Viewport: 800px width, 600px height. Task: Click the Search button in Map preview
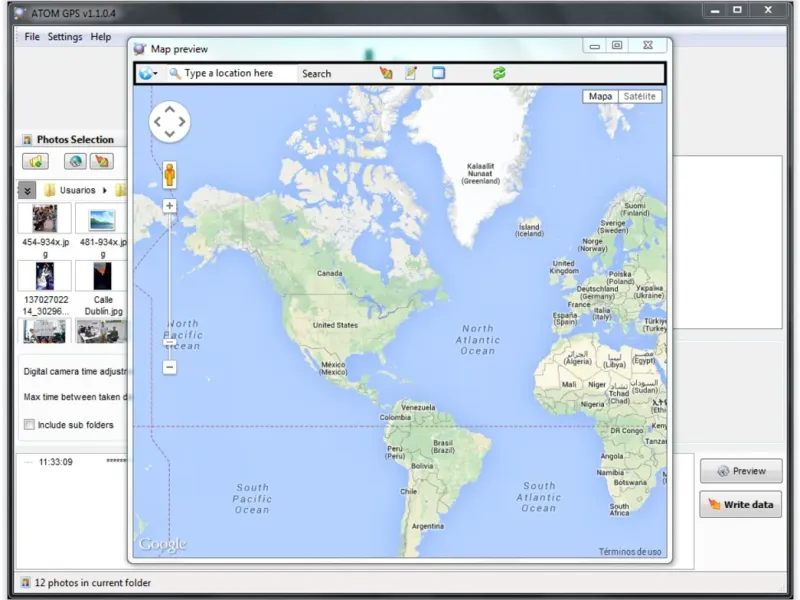click(316, 73)
